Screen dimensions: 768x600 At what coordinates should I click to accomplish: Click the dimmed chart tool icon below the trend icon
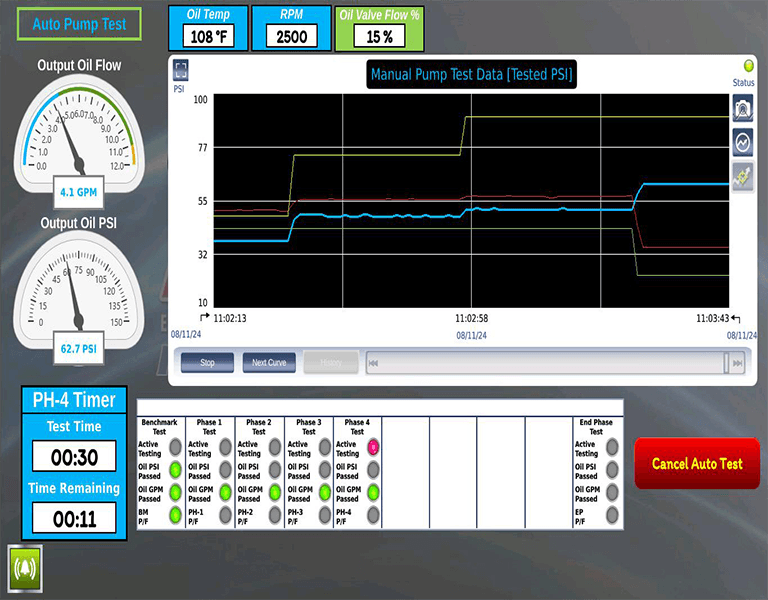point(743,176)
